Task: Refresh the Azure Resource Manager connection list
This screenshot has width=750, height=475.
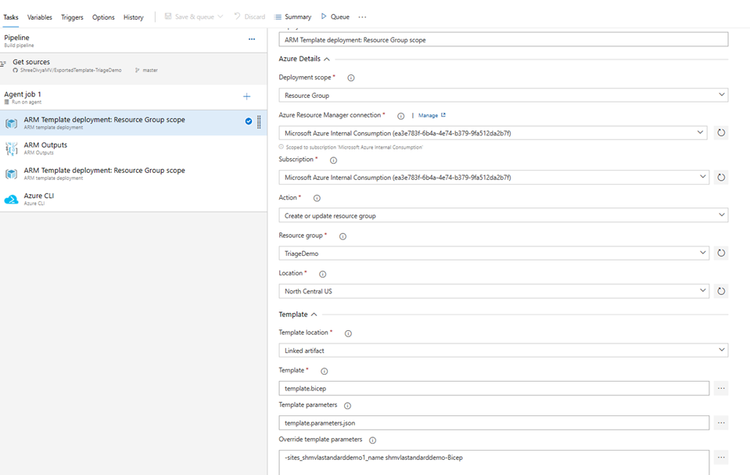Action: [721, 133]
